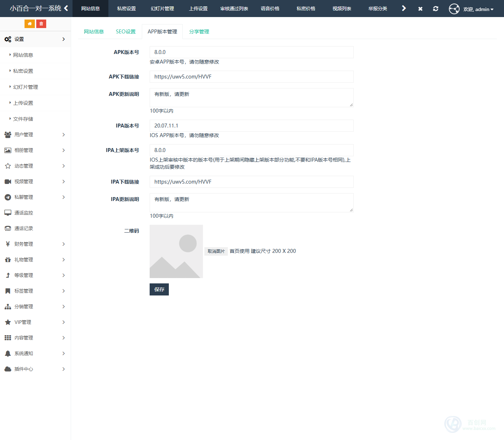The width and height of the screenshot is (504, 440).
Task: Click the VIP管理 star icon
Action: pos(8,322)
